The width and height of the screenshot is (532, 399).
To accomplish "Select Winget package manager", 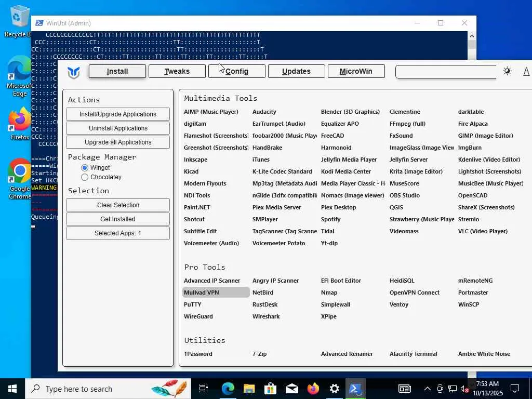I will click(85, 168).
